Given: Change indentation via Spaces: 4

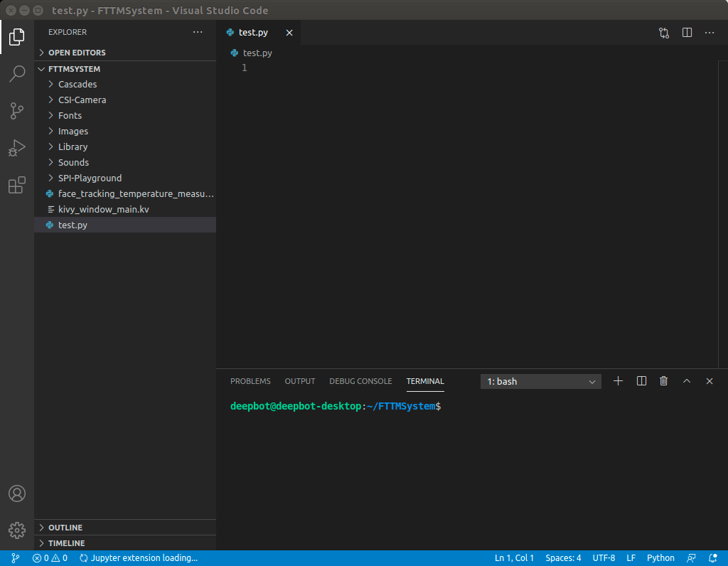Looking at the screenshot, I should coord(563,558).
